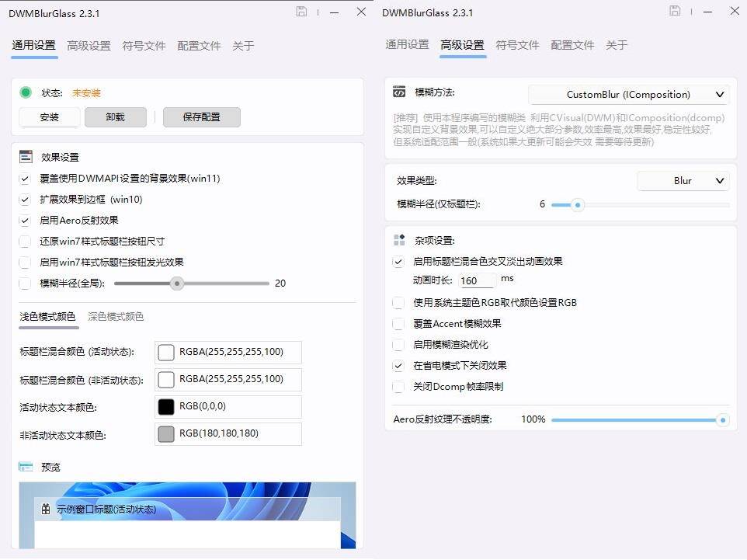
Task: Click save icon in left window title bar
Action: pyautogui.click(x=301, y=12)
